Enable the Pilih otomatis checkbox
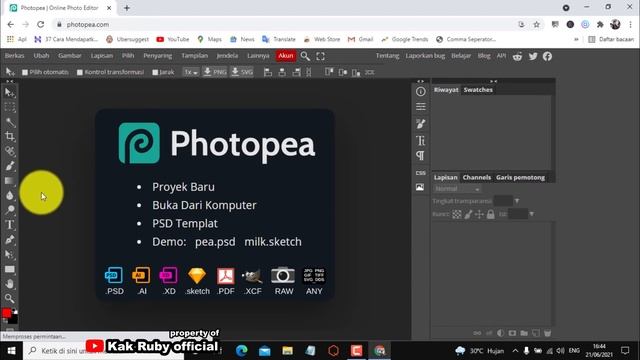 [25, 72]
